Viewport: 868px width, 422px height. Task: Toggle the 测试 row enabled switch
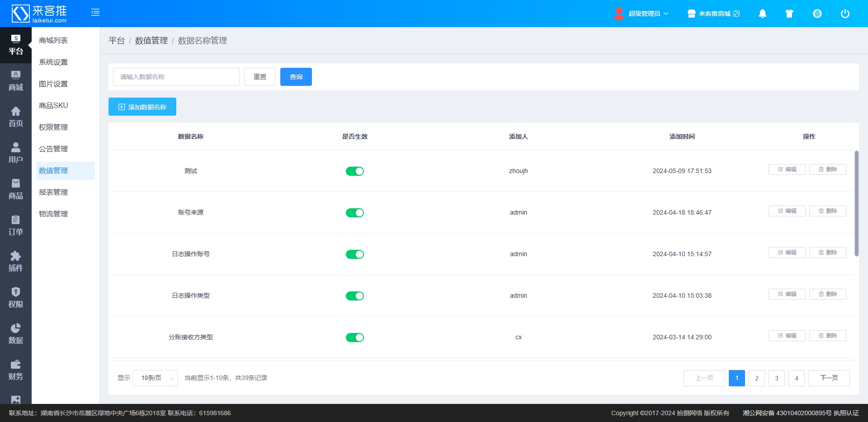(x=354, y=171)
